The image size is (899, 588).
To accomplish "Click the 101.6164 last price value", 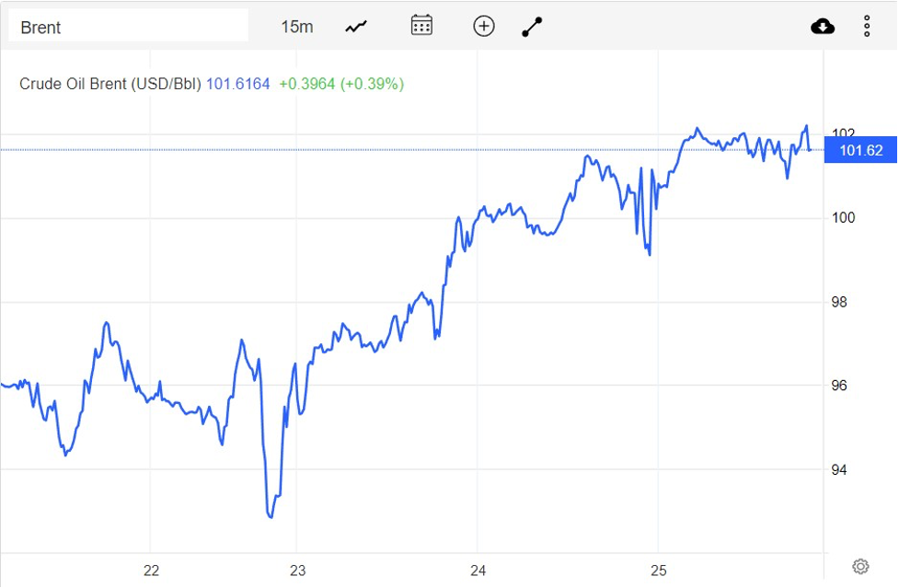I will pos(237,84).
